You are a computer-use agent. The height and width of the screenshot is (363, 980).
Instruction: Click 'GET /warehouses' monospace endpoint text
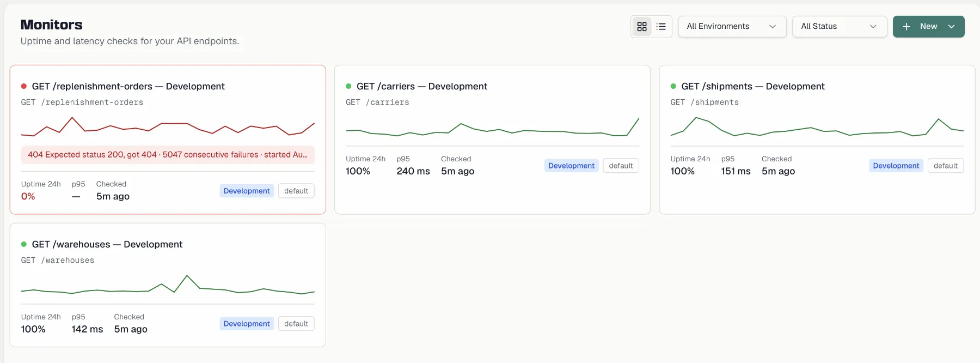click(x=58, y=261)
